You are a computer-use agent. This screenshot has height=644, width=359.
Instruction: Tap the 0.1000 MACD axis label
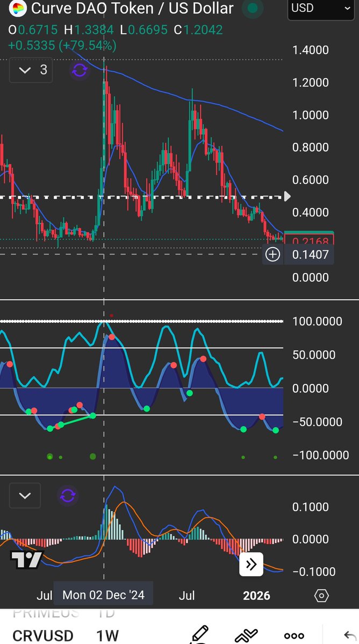pyautogui.click(x=310, y=507)
